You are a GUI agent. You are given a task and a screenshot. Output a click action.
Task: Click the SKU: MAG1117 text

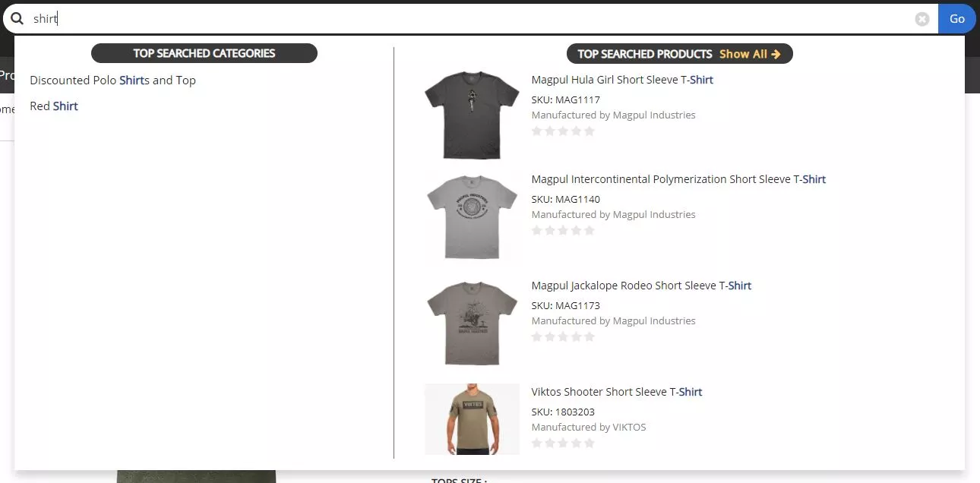tap(566, 100)
